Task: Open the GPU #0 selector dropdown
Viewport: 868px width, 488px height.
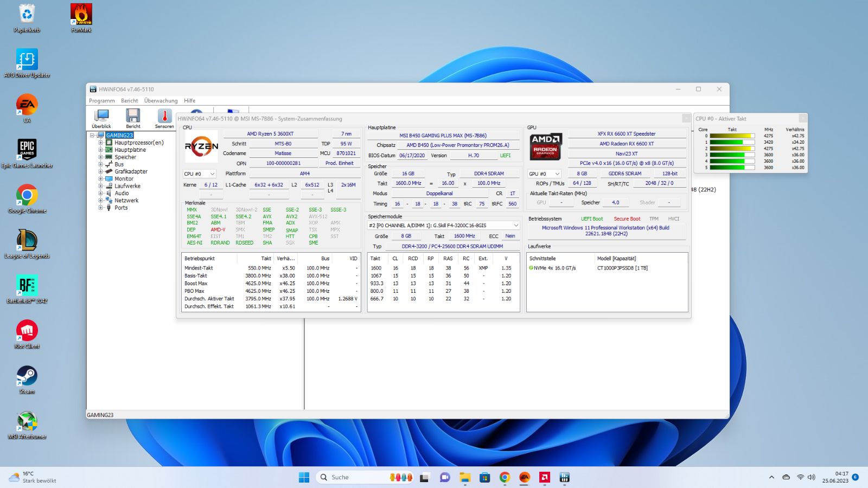Action: (545, 174)
